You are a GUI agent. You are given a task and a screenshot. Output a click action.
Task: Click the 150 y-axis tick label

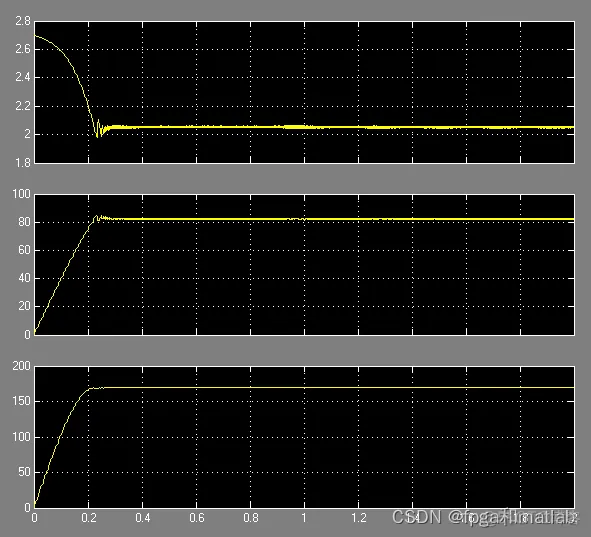coord(21,401)
